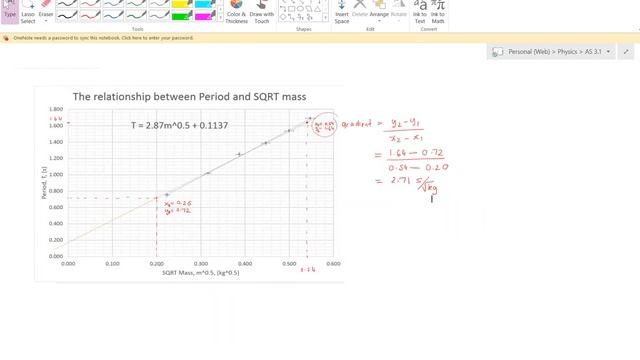Expand the pen gallery more arrow
This screenshot has height=360, width=640.
coord(220,18)
